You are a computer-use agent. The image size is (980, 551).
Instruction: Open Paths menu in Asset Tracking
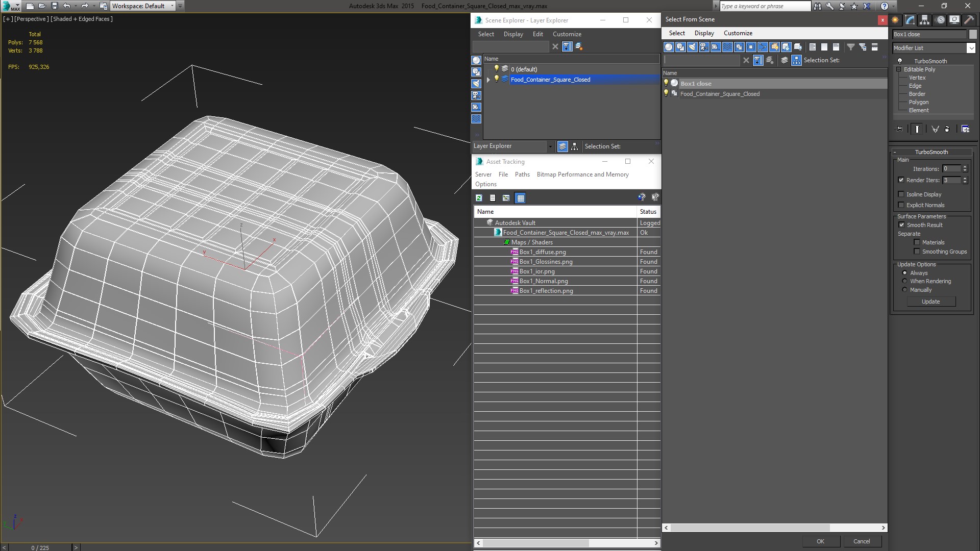(522, 174)
